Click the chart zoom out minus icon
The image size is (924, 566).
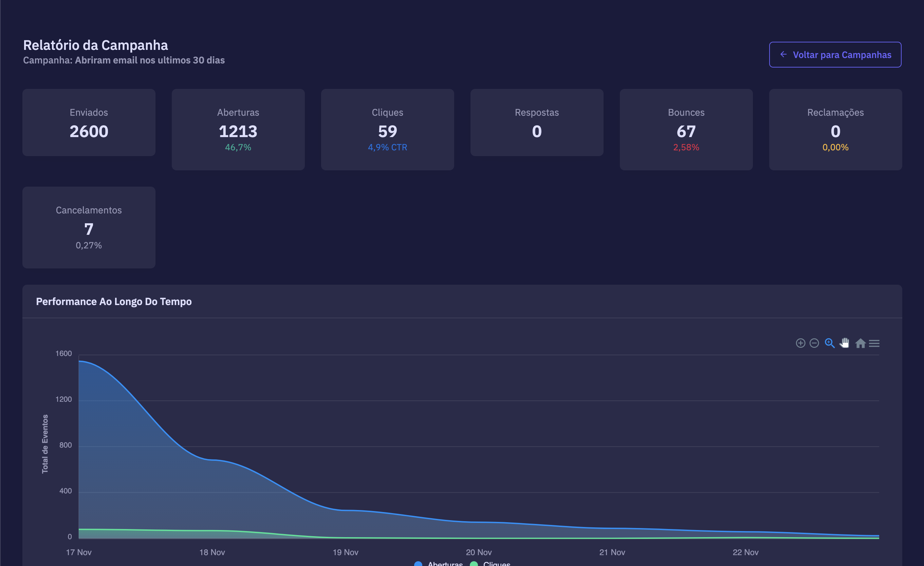pos(814,343)
